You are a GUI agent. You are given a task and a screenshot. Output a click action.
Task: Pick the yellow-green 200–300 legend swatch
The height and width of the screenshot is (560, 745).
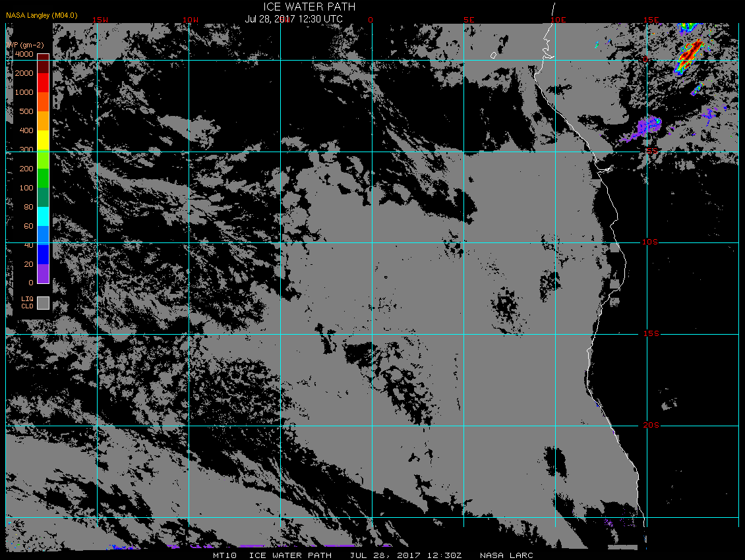[44, 159]
